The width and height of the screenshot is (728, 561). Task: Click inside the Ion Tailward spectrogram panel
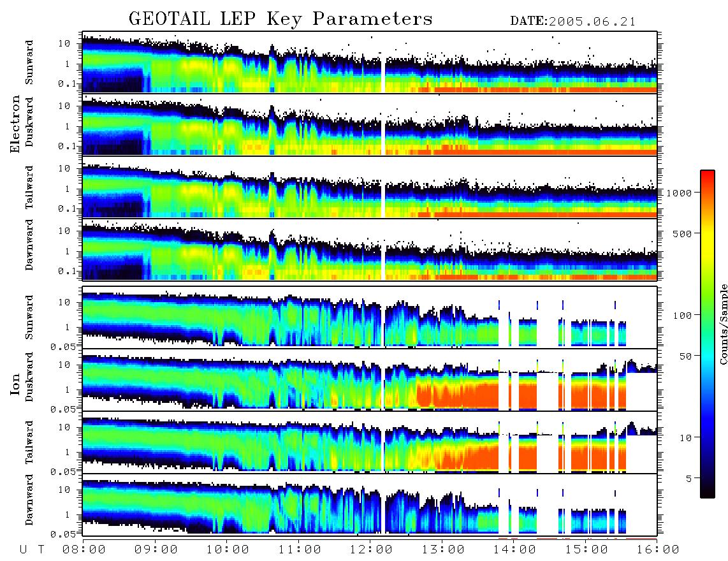pyautogui.click(x=370, y=442)
